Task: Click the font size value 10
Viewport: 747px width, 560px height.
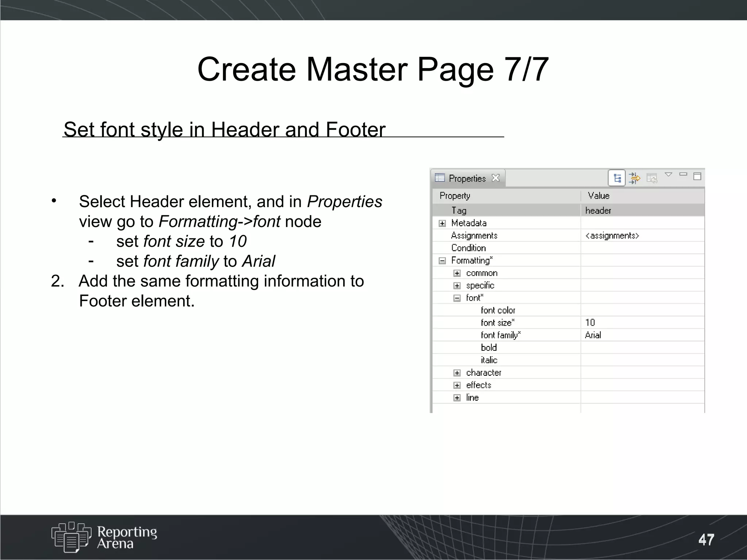Action: [x=642, y=323]
